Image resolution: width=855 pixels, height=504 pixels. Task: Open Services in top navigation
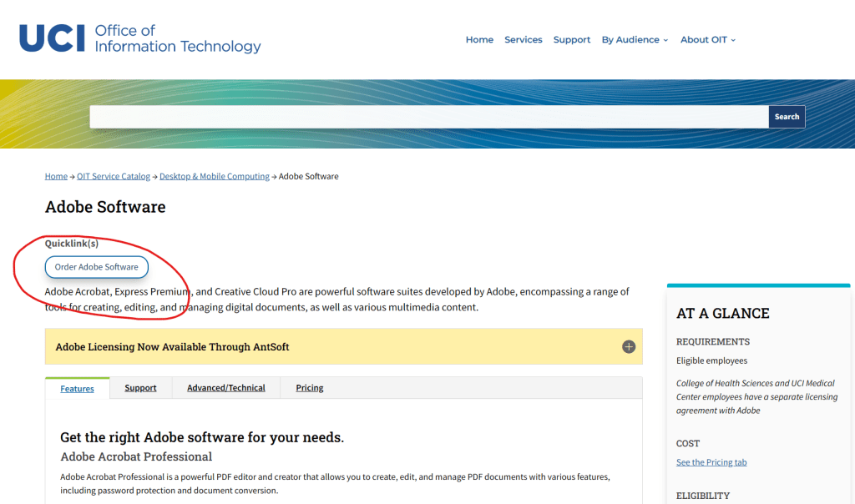click(x=523, y=40)
